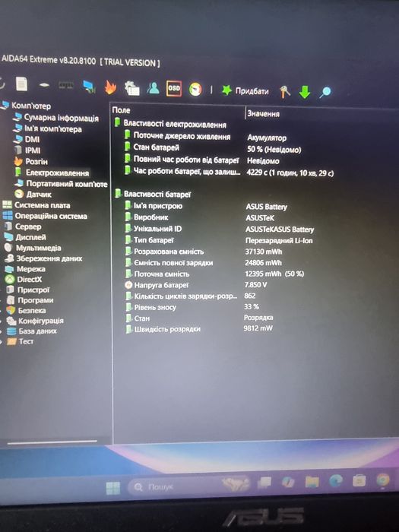399x532 pixels.
Task: Click the green download arrow icon
Action: pos(305,92)
